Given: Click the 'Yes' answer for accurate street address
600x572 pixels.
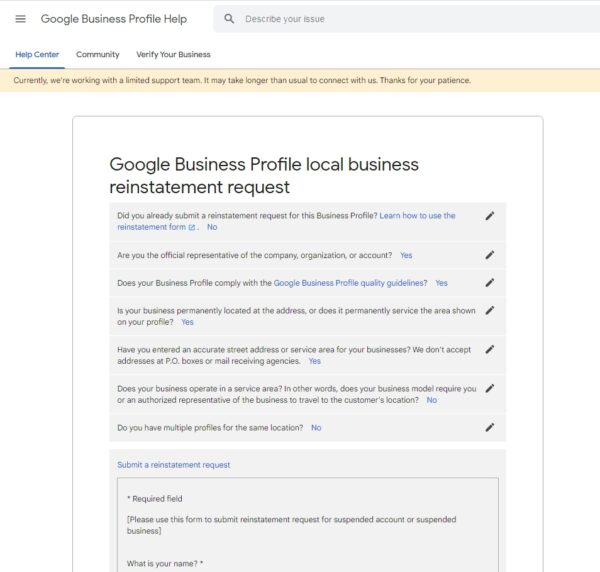Looking at the screenshot, I should [x=315, y=361].
